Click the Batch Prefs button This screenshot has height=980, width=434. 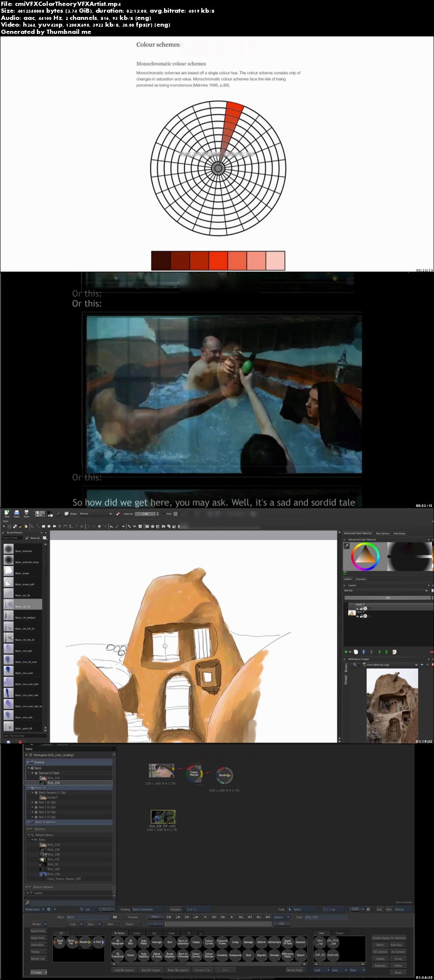tap(38, 931)
